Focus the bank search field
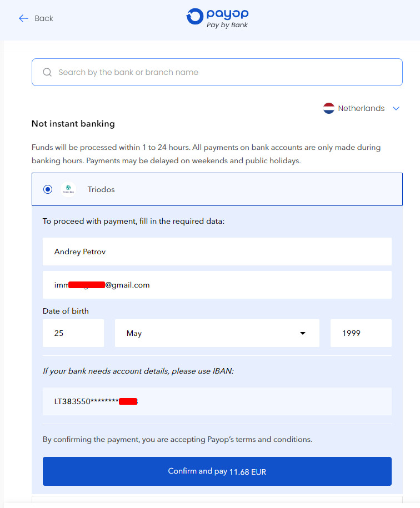Viewport: 420px width, 508px height. [x=217, y=72]
